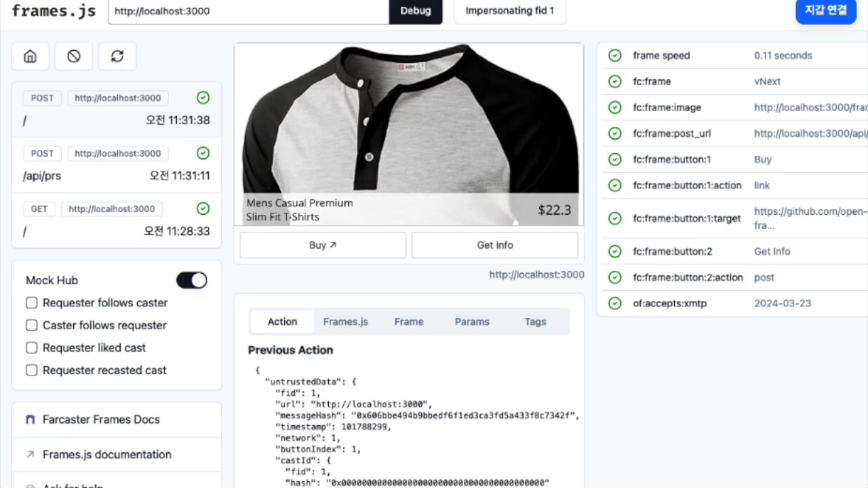Viewport: 868px width, 488px height.
Task: Click the green check for GET request
Action: pyautogui.click(x=203, y=209)
